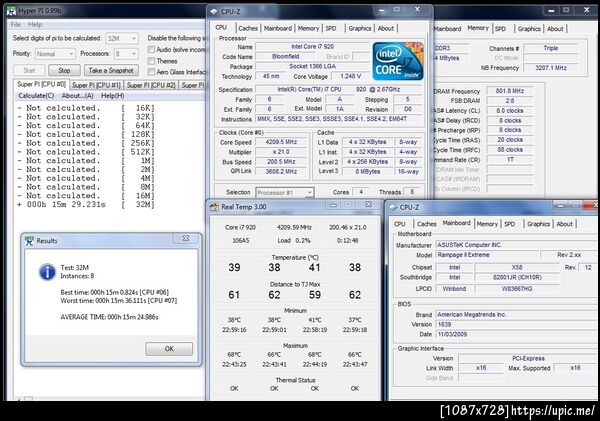Open Memory tab in front CPU-Z window

tap(308, 28)
